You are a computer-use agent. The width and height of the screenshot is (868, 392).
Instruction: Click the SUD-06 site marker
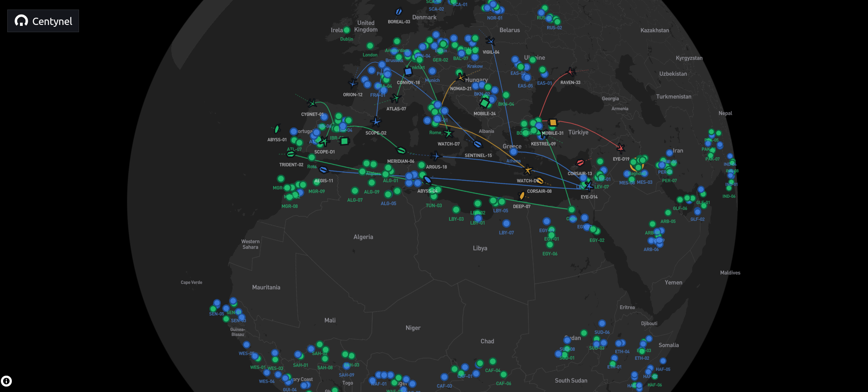(x=602, y=323)
